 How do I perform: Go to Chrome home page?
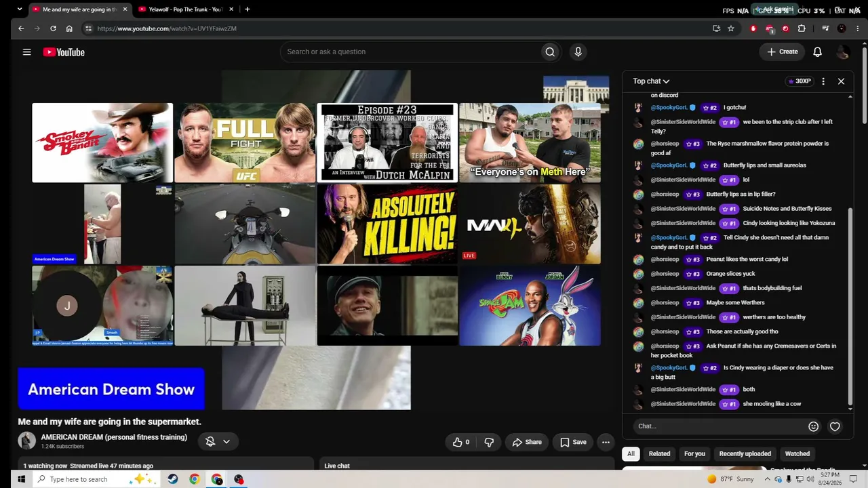69,28
